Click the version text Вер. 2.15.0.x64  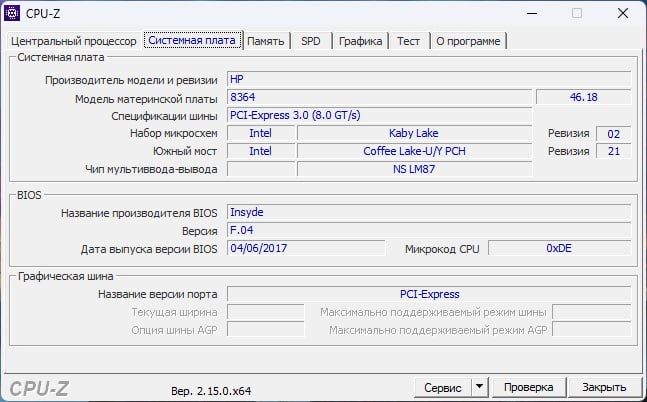click(211, 391)
